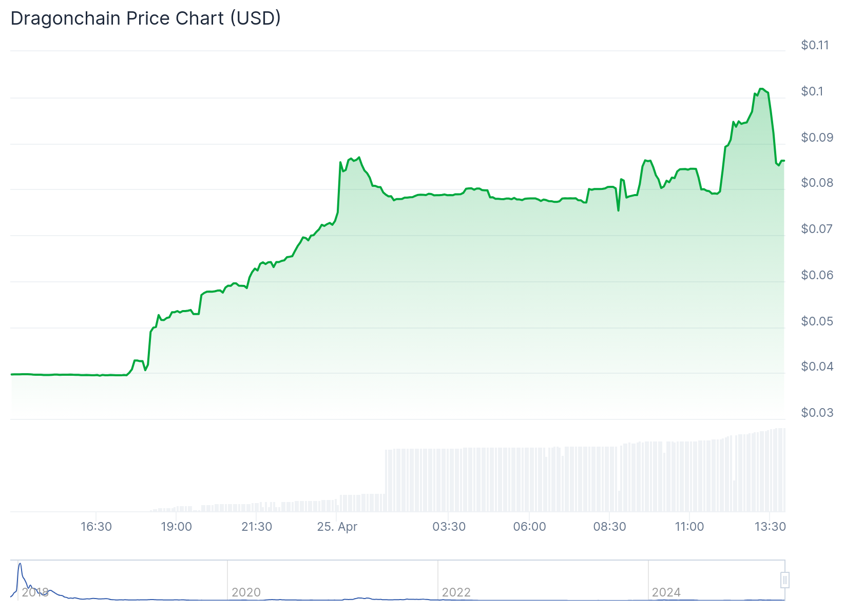This screenshot has width=844, height=616.
Task: Select the 06:00 x-axis label
Action: [x=529, y=527]
